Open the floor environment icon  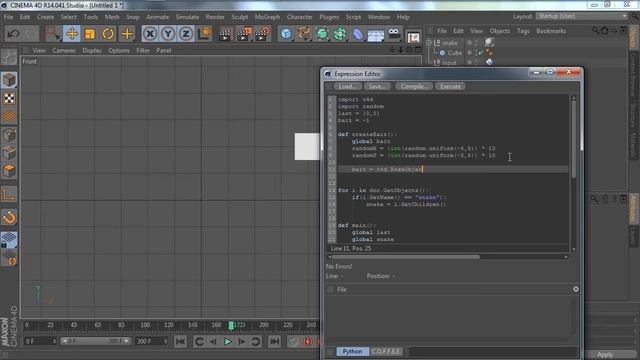(x=376, y=34)
